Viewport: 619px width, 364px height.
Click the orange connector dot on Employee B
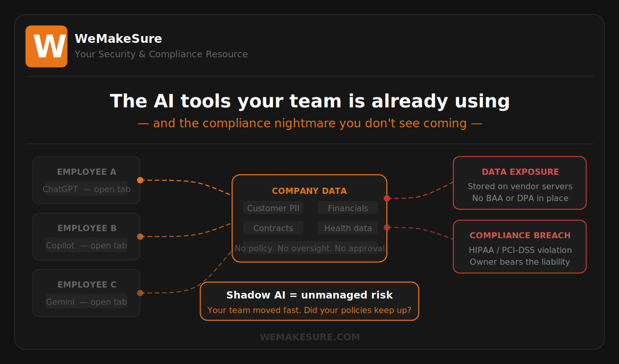coord(140,237)
